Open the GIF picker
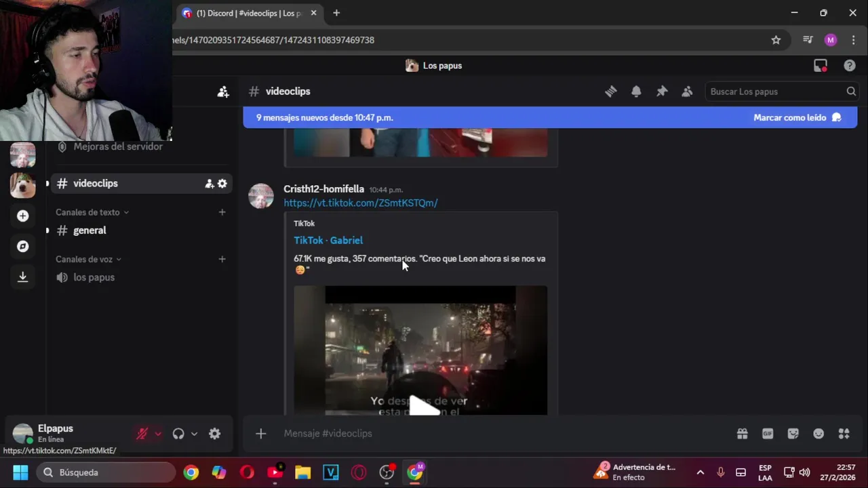The height and width of the screenshot is (488, 868). click(x=768, y=434)
